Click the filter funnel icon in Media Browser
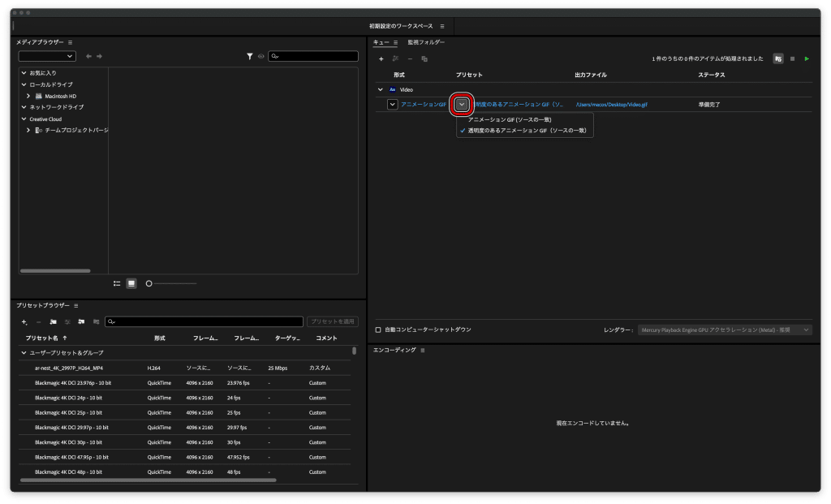 [250, 56]
